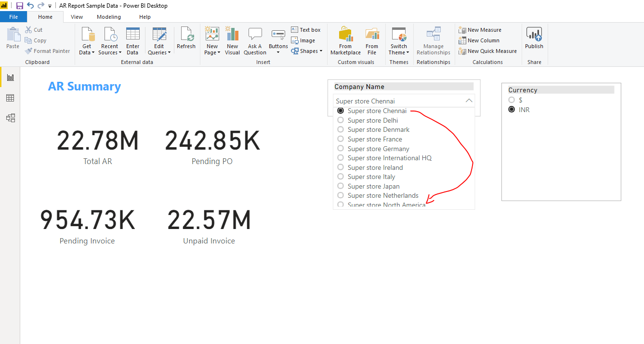Viewport: 644px width, 344px height.
Task: Create a New Quick Measure
Action: (487, 51)
